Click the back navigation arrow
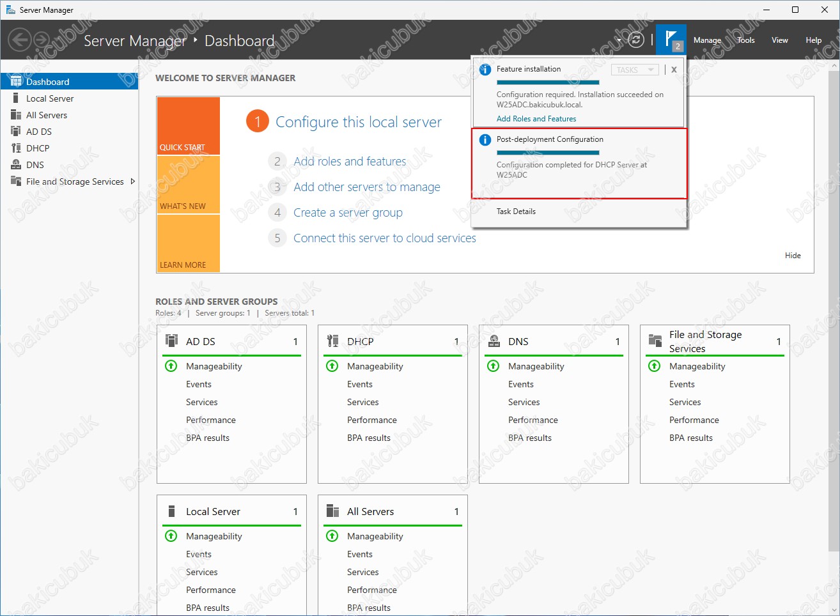 tap(19, 40)
